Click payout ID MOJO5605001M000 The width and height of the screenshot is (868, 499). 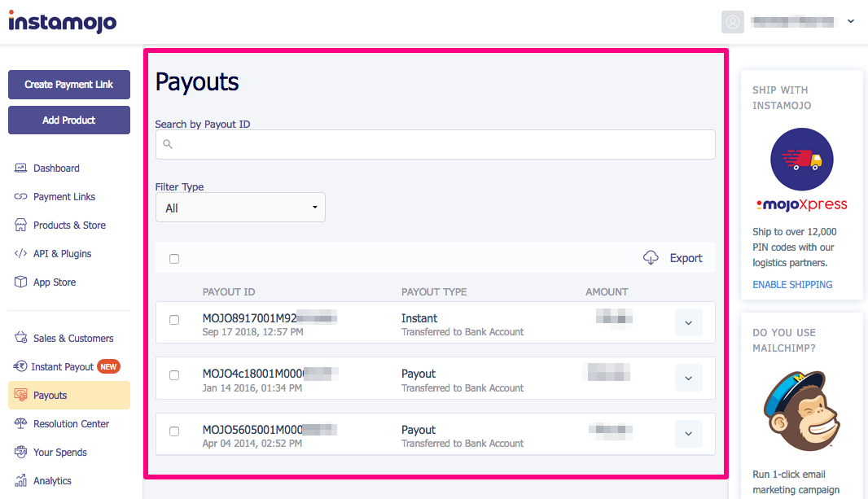click(x=252, y=430)
